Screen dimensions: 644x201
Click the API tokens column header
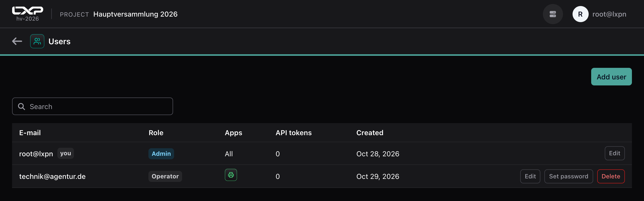click(x=294, y=133)
